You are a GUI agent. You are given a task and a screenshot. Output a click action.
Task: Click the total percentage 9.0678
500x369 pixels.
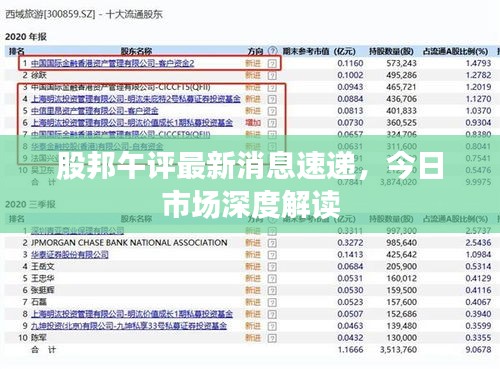[x=478, y=350]
